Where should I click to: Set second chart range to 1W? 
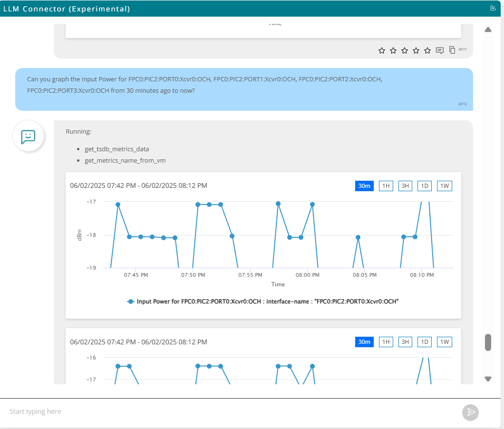444,342
